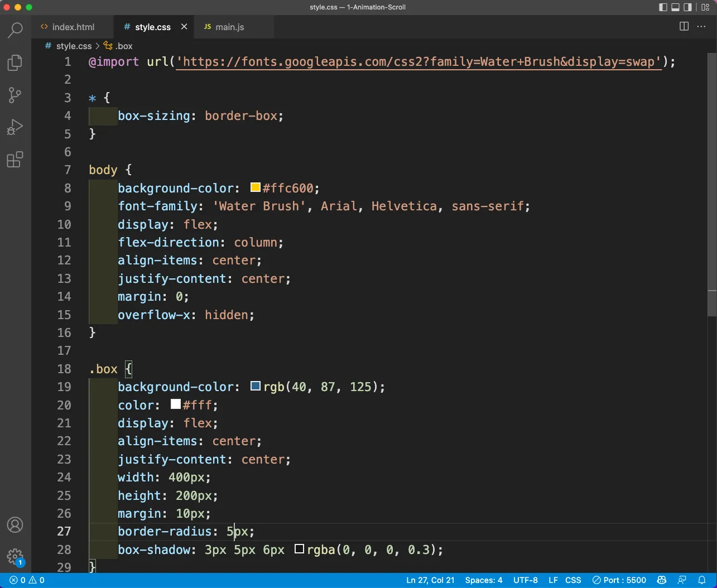The width and height of the screenshot is (717, 588).
Task: Open the Extensions view
Action: pos(15,160)
